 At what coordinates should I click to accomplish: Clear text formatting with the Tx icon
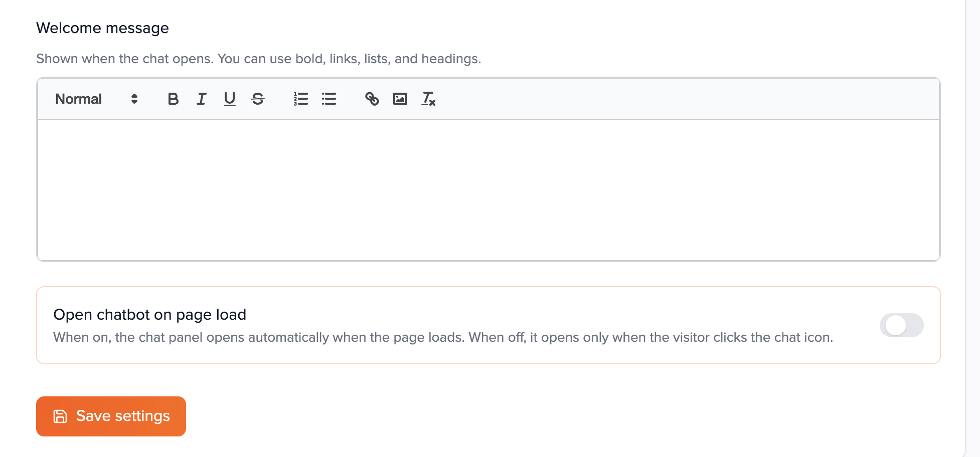pos(428,99)
